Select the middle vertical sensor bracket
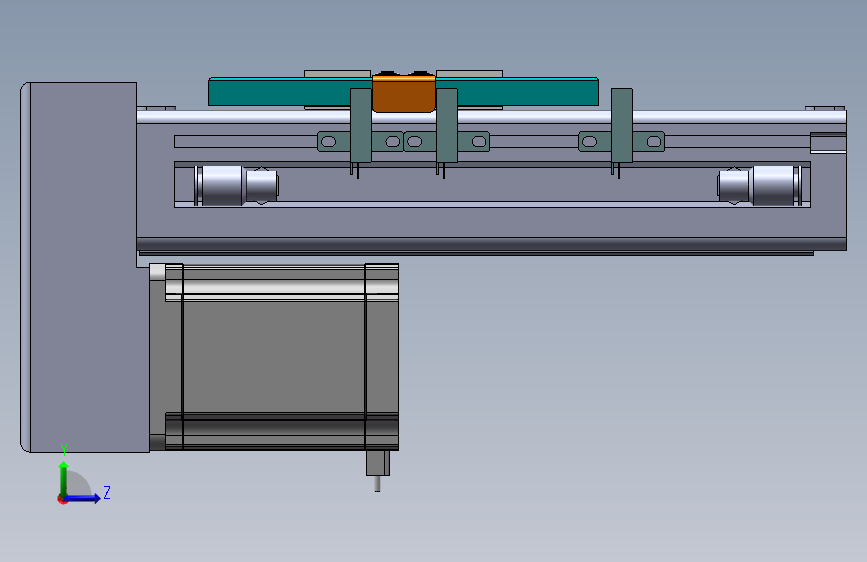Viewport: 867px width, 562px height. point(447,126)
